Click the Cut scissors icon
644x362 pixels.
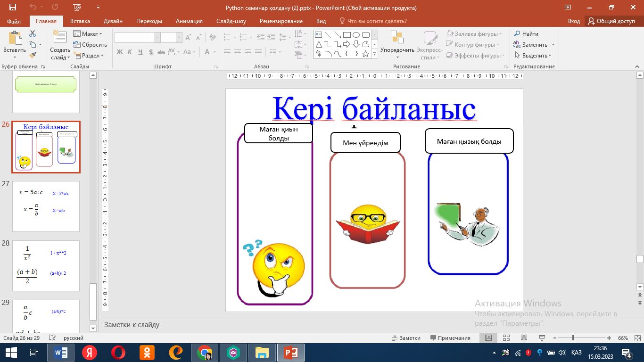coord(33,33)
